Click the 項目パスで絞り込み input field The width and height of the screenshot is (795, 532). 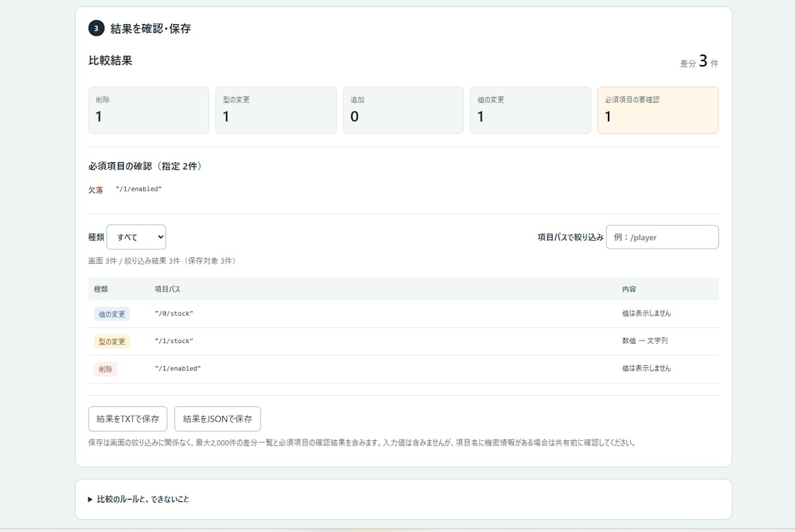662,237
